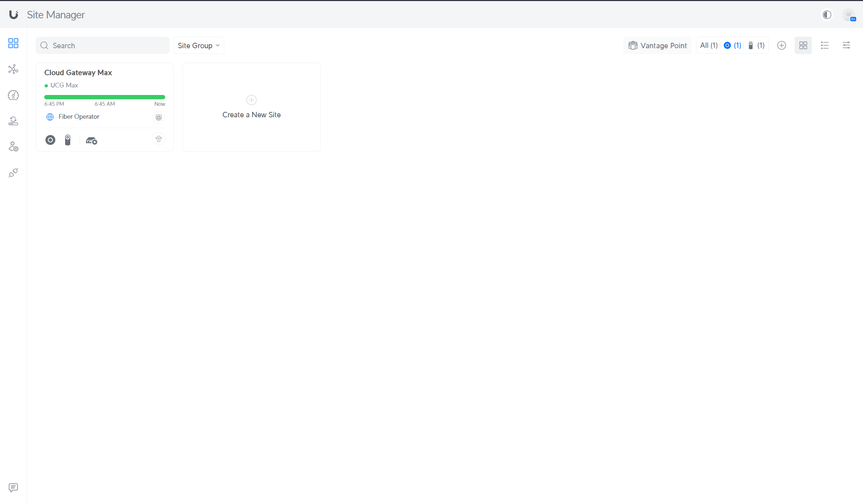The height and width of the screenshot is (504, 863).
Task: Click the Vantage Point button
Action: pos(658,45)
